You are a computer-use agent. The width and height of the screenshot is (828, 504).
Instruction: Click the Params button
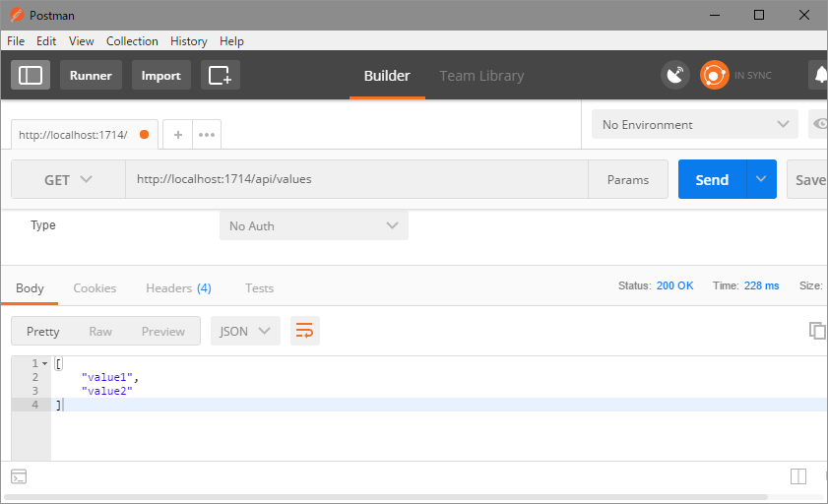pos(628,179)
